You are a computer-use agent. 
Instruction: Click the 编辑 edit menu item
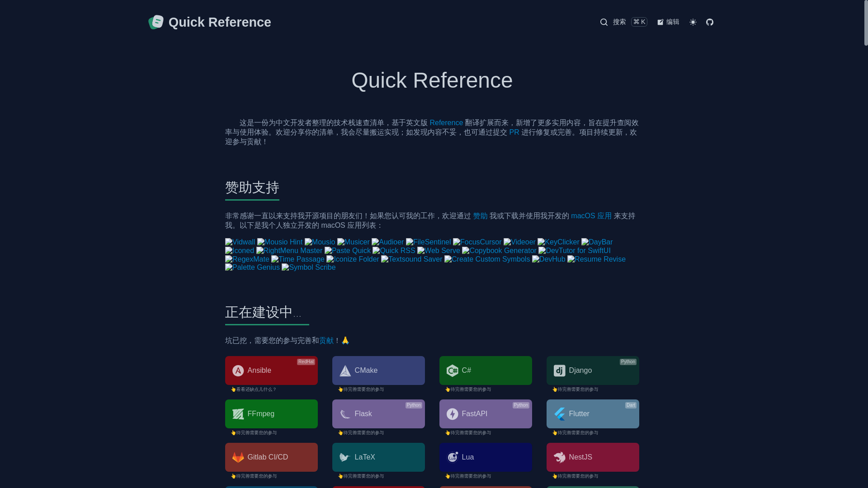click(x=668, y=22)
